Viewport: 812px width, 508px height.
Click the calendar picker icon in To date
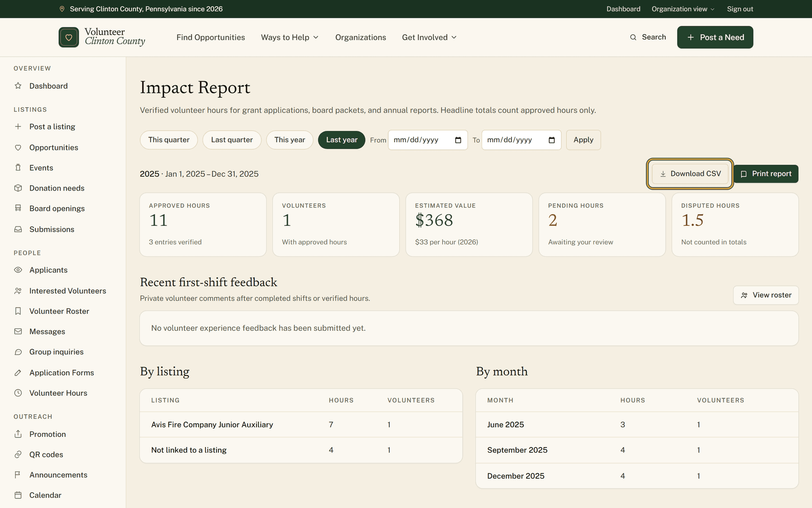click(552, 140)
